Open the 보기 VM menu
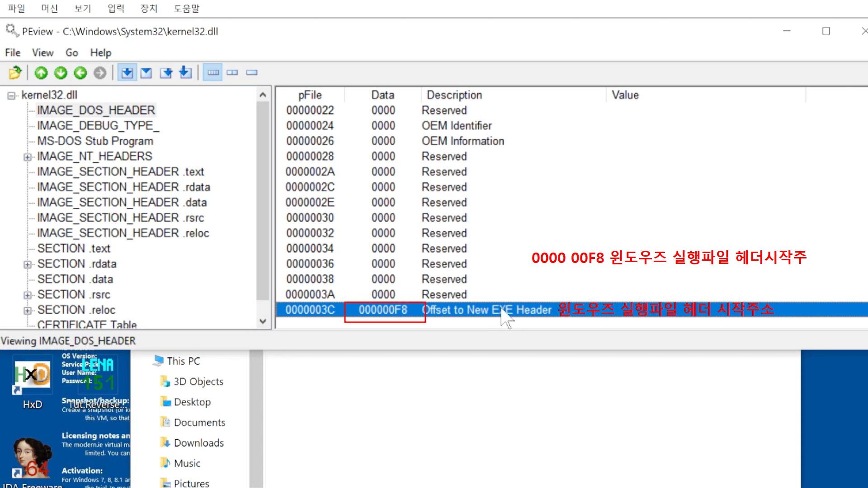868x488 pixels. [x=82, y=8]
